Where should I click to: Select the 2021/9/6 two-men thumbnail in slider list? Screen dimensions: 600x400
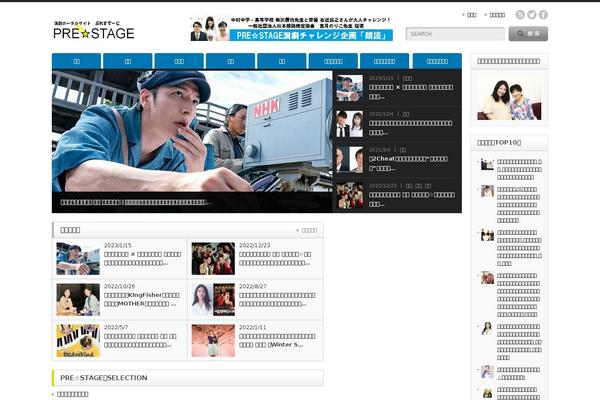pos(349,160)
